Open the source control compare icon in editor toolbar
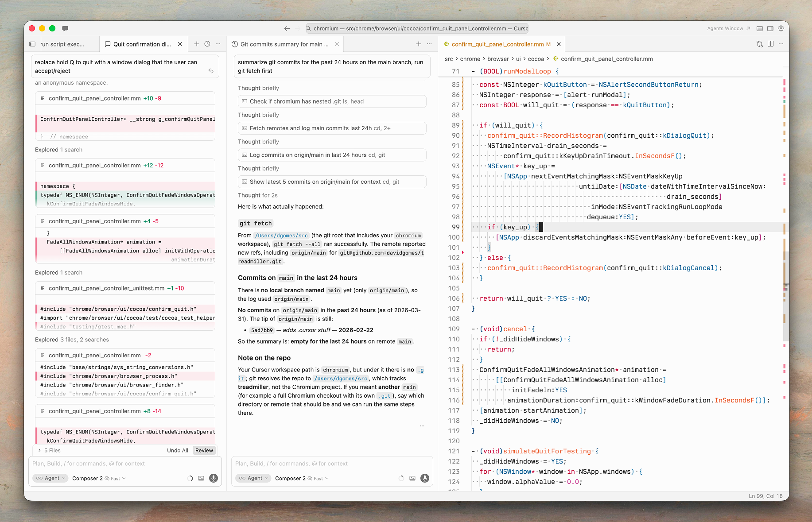The height and width of the screenshot is (522, 812). (x=759, y=44)
